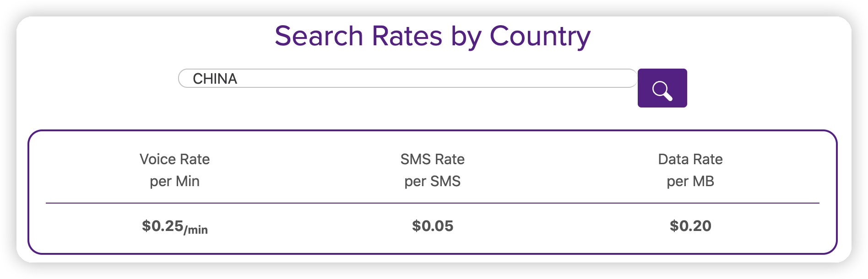The width and height of the screenshot is (868, 279).
Task: Click the SMS Rate label text
Action: (433, 159)
